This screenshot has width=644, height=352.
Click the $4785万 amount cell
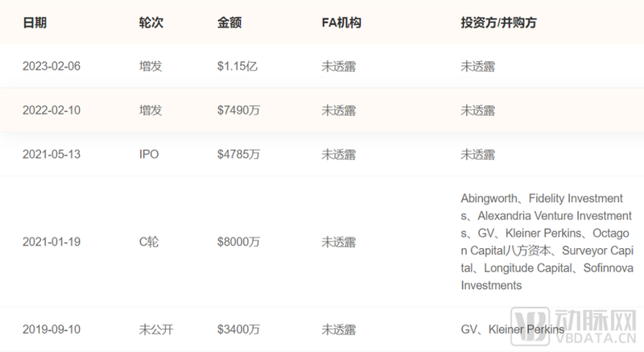click(x=238, y=154)
